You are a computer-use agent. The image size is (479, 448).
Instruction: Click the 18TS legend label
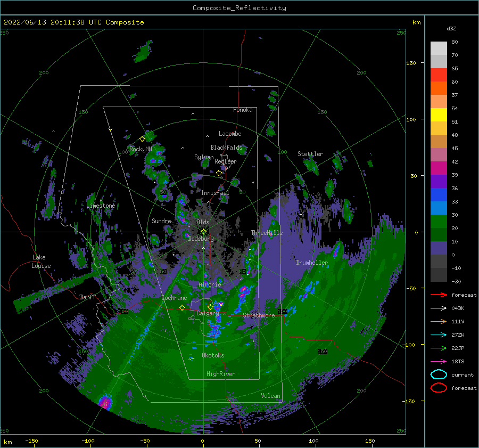pos(458,362)
